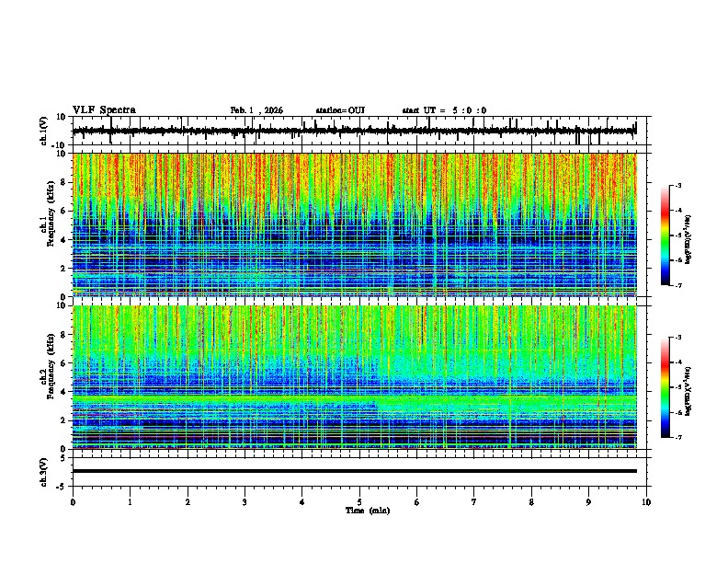Click the "VLF Spectra" plot title
Image resolution: width=728 pixels, height=563 pixels.
104,110
